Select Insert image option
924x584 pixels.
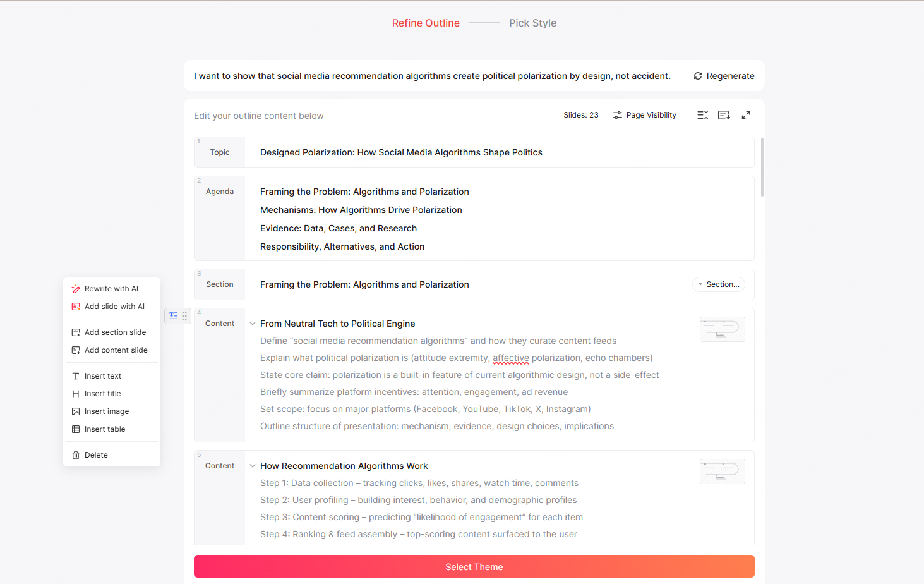click(112, 411)
